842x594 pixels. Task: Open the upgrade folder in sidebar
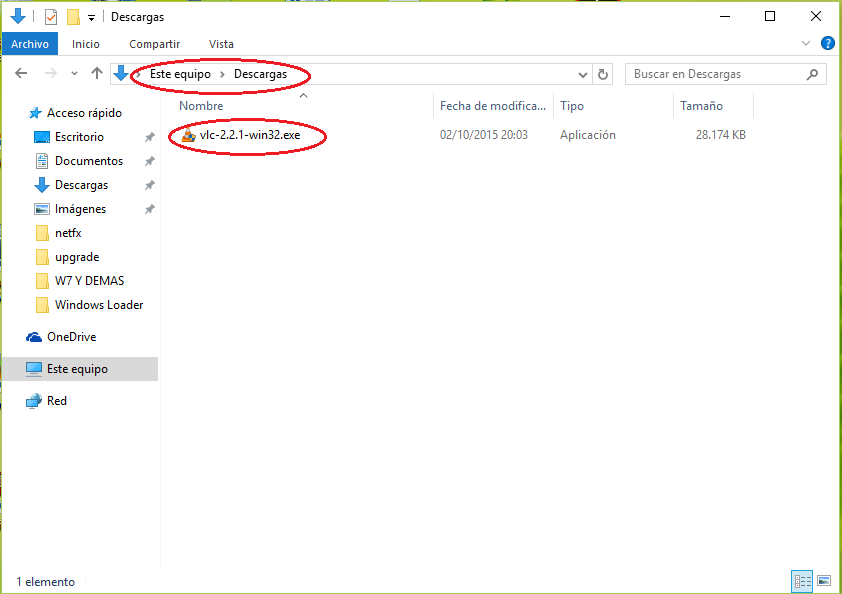coord(77,257)
